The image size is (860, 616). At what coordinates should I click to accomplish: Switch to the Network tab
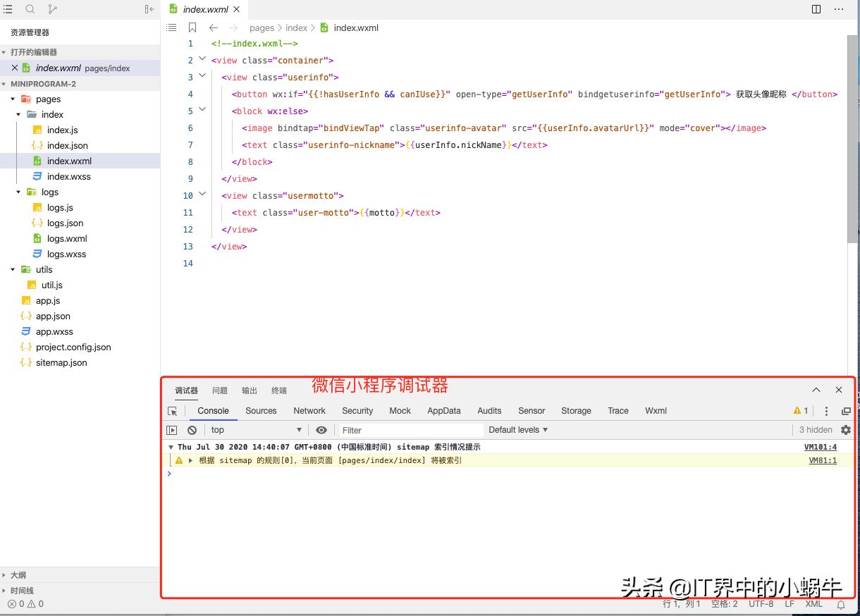309,411
